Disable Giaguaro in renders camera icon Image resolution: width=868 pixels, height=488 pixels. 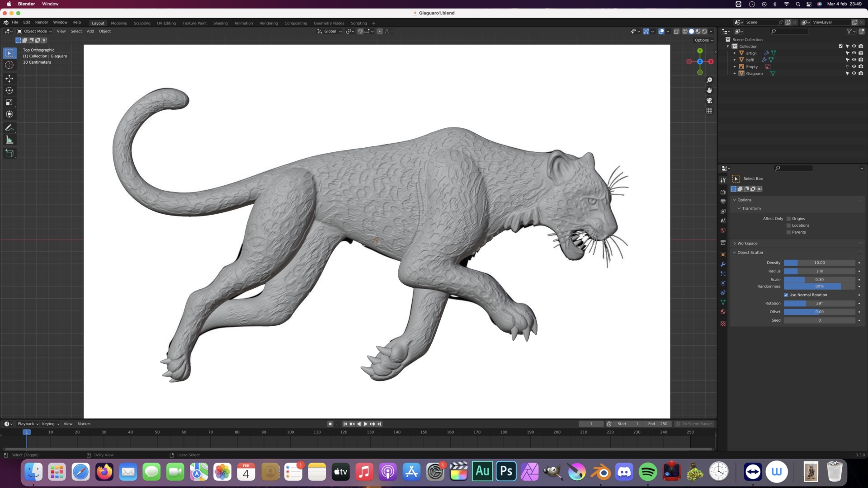pyautogui.click(x=861, y=73)
